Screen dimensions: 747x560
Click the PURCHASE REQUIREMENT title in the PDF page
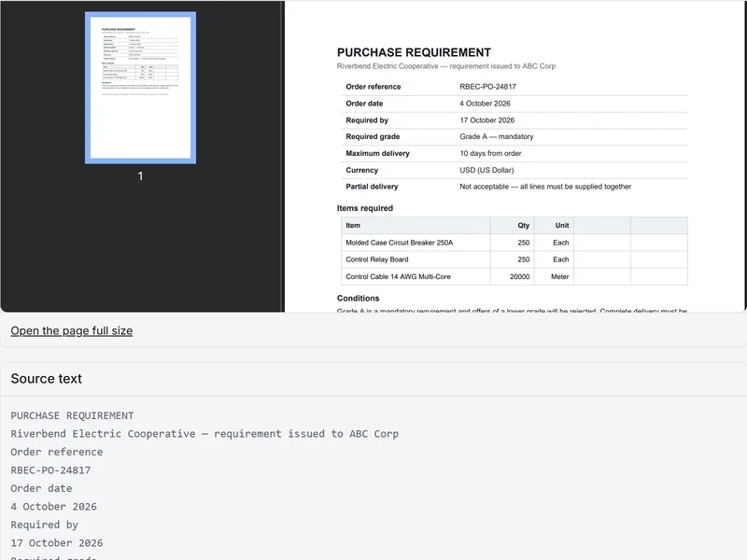point(414,52)
